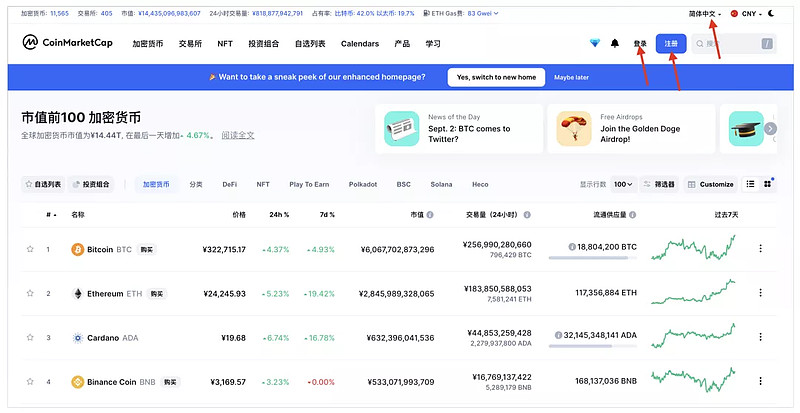Screen dimensions: 800x413
Task: Open the Binance Coin row options menu
Action: click(x=760, y=381)
